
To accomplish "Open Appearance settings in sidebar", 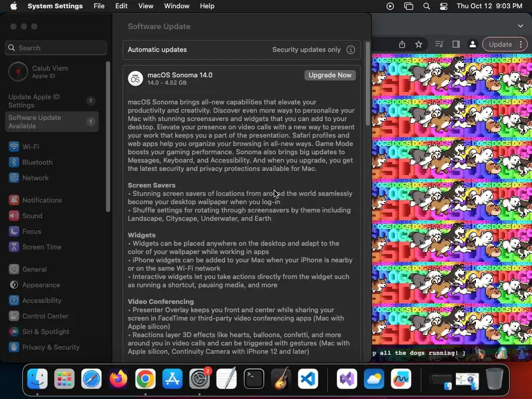I will 34,285.
